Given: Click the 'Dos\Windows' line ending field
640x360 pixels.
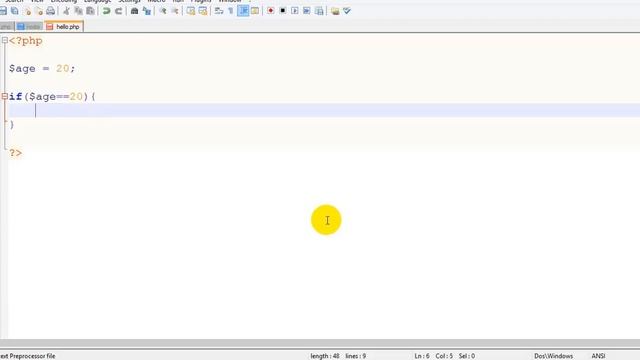Looking at the screenshot, I should point(553,356).
